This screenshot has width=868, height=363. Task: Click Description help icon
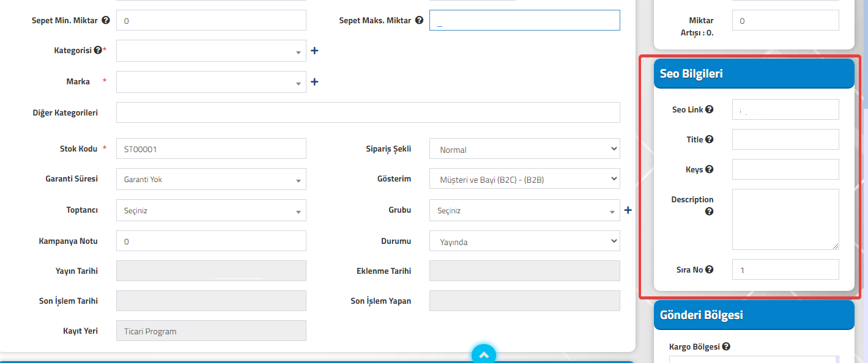point(710,211)
